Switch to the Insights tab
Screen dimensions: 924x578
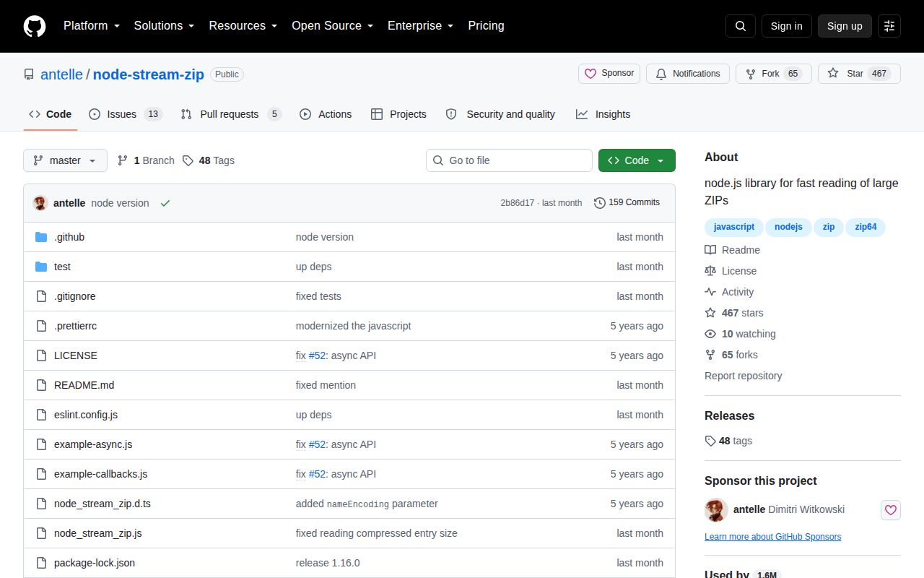point(603,114)
